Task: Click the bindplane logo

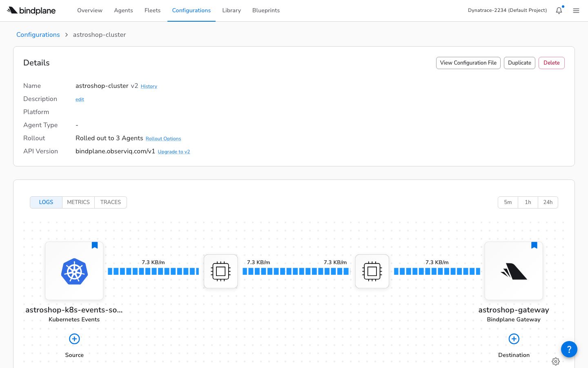Action: tap(31, 11)
